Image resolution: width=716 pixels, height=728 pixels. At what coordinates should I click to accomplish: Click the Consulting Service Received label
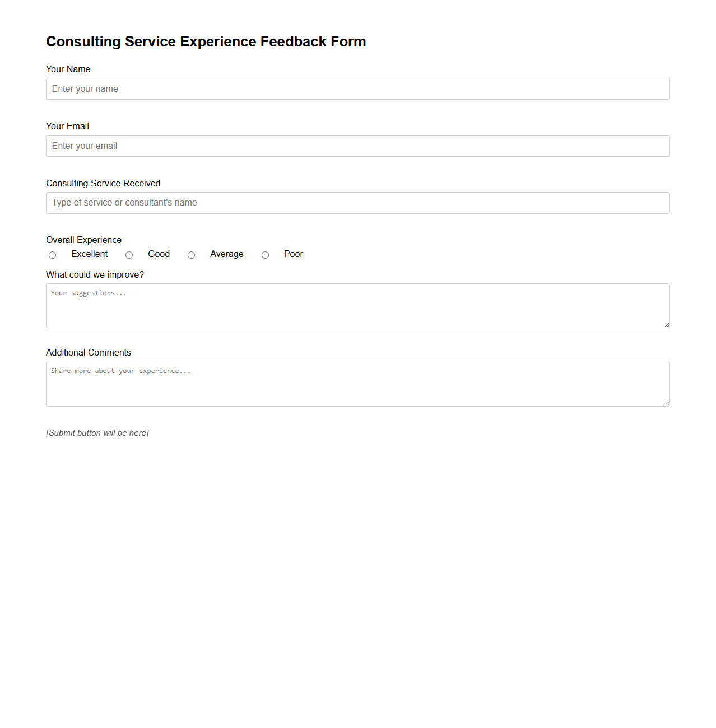pyautogui.click(x=103, y=183)
